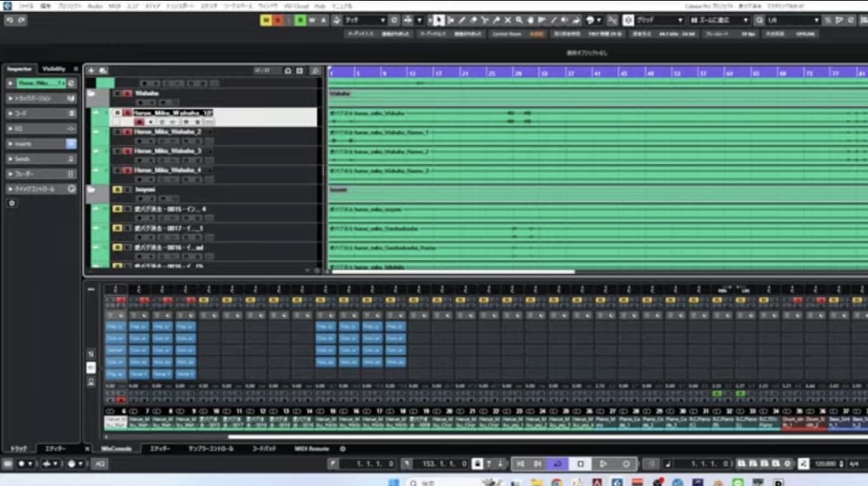Image resolution: width=868 pixels, height=486 pixels.
Task: Toggle the yellow global Mute M button
Action: pyautogui.click(x=266, y=20)
